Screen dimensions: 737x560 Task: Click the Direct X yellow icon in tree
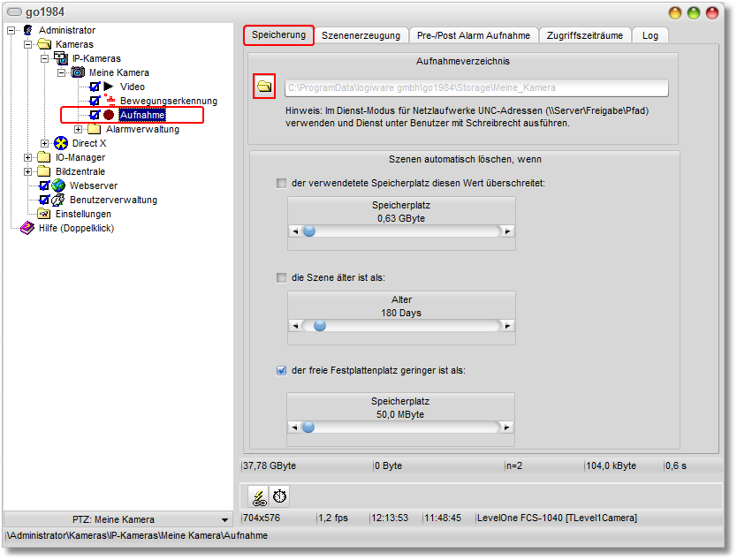61,143
